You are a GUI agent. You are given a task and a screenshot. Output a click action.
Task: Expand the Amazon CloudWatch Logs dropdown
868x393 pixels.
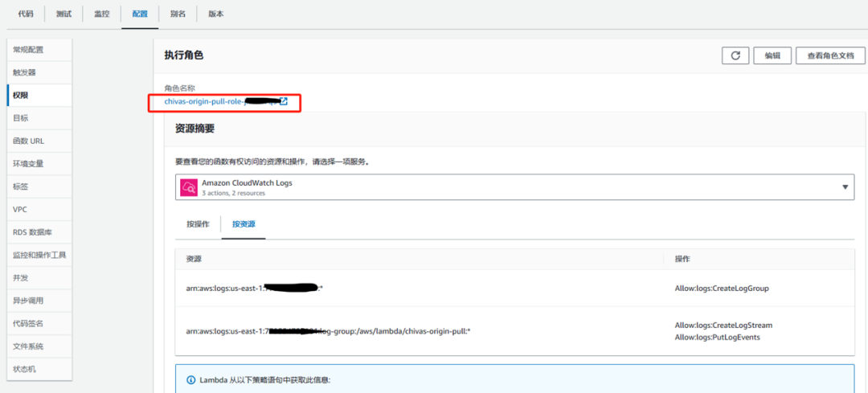(x=515, y=187)
